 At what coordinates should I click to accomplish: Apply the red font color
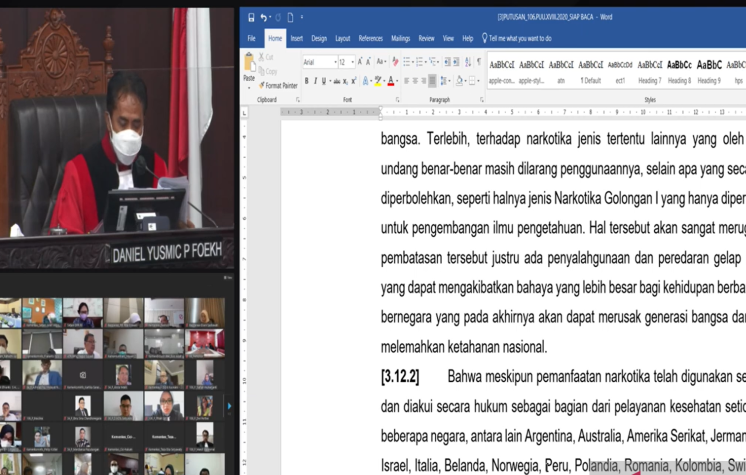tap(391, 81)
